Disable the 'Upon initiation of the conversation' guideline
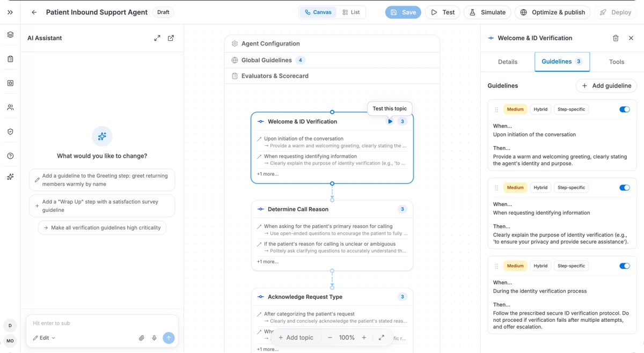 (x=625, y=109)
